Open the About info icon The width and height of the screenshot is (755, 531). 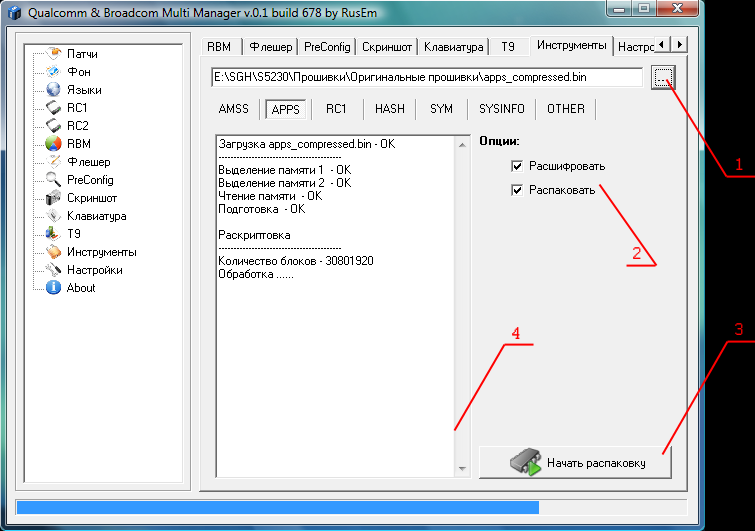(x=54, y=288)
